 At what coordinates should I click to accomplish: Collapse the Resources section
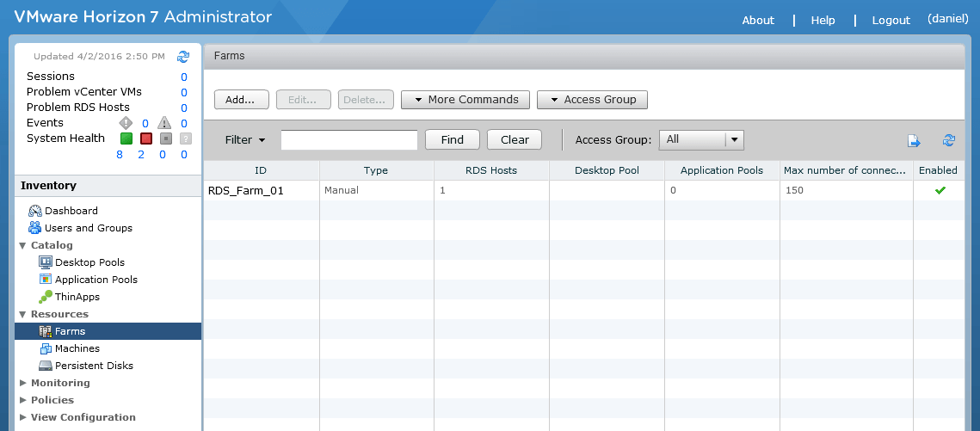(23, 314)
